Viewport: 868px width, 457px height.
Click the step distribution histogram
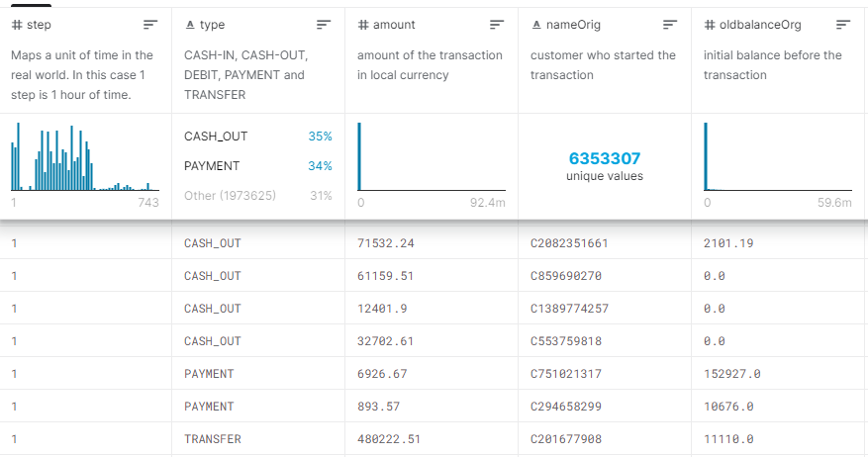[x=84, y=158]
